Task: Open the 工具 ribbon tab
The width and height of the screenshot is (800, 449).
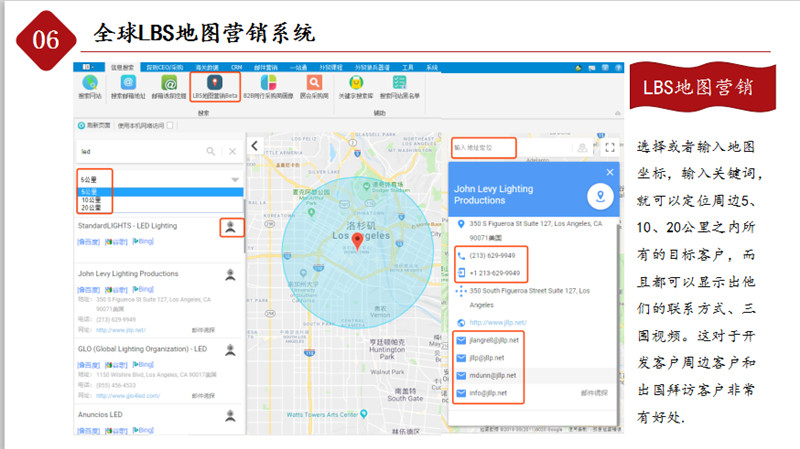Action: [x=407, y=67]
